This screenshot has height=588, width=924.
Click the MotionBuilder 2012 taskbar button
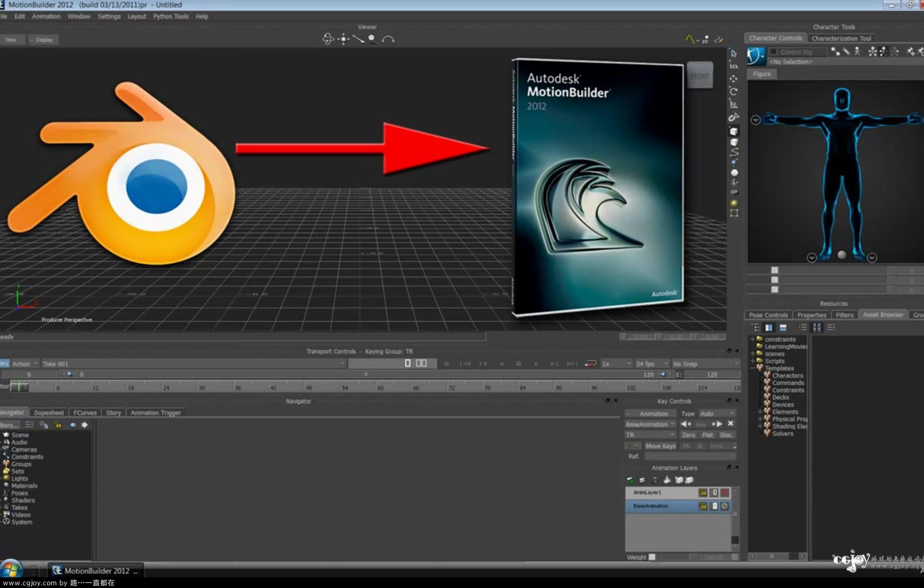pos(96,571)
